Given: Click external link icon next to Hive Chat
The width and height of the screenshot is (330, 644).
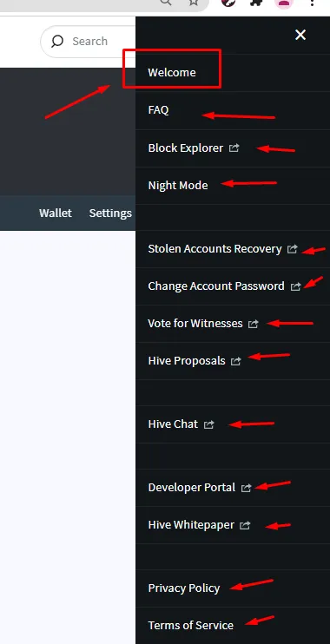Looking at the screenshot, I should click(x=208, y=424).
